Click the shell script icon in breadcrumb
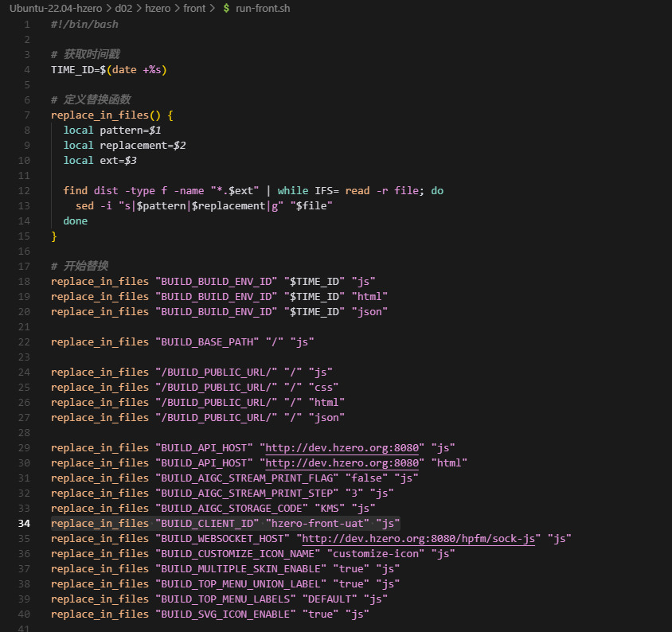Image resolution: width=672 pixels, height=632 pixels. pos(227,9)
